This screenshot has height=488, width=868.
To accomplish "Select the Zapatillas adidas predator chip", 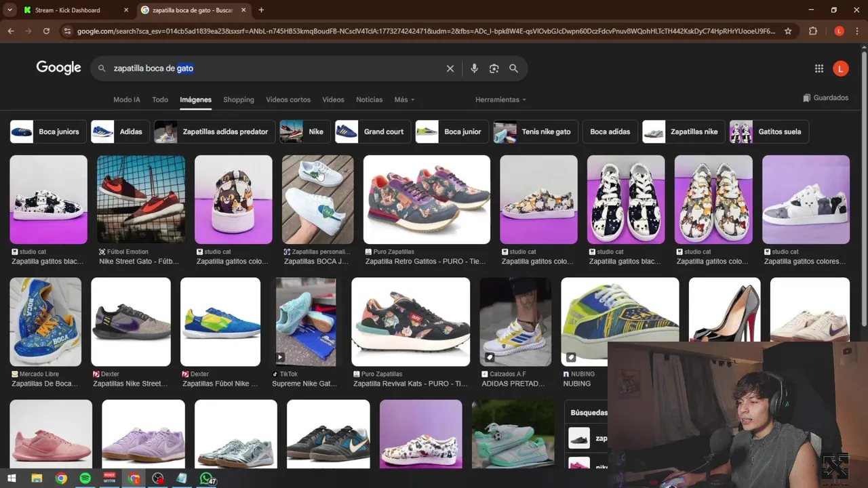I will (214, 131).
